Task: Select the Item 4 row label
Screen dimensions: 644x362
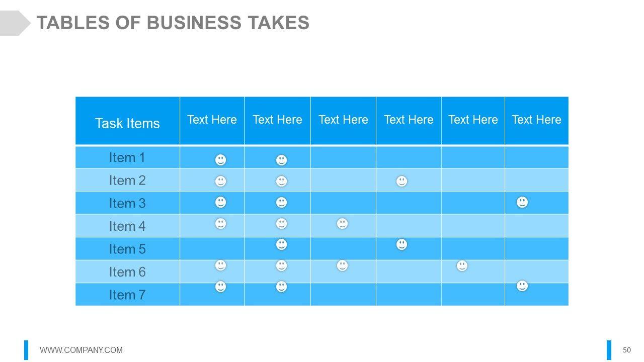Action: [x=127, y=226]
